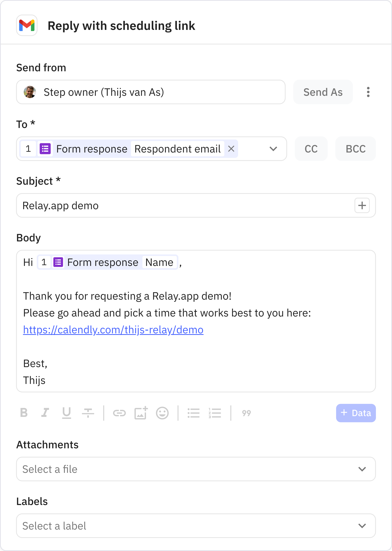
Task: Insert Data variable into the body
Action: pos(356,413)
